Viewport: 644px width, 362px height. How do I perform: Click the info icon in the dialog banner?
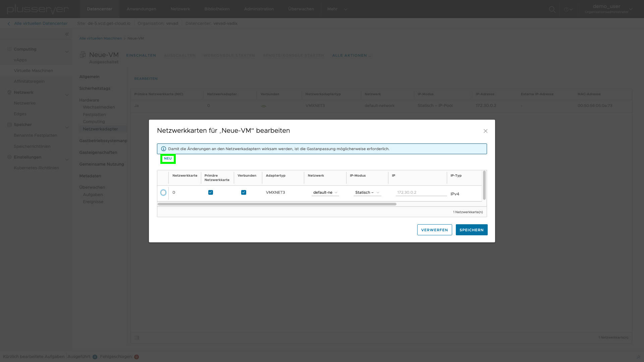(163, 148)
